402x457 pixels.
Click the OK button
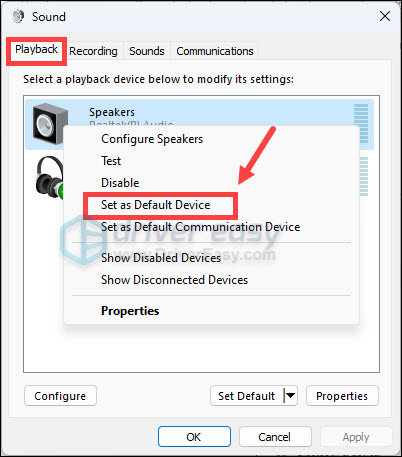(x=194, y=437)
